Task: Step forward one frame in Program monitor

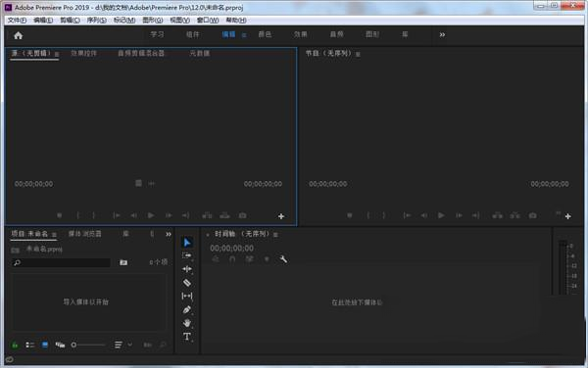Action: pos(459,215)
